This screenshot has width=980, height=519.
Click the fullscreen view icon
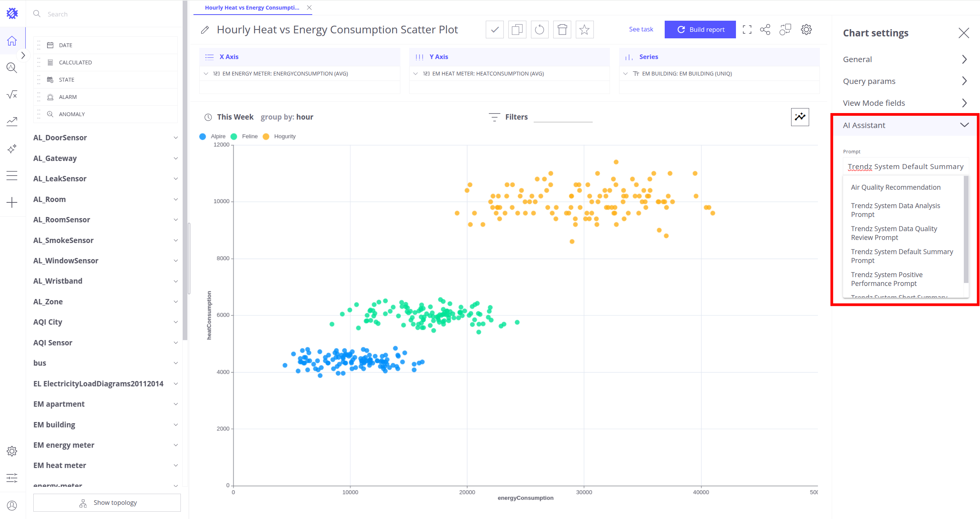[747, 30]
